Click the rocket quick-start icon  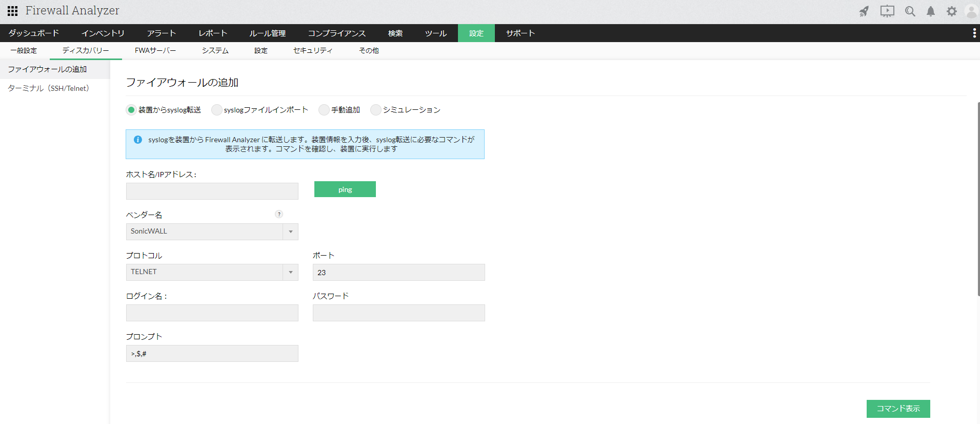point(864,11)
